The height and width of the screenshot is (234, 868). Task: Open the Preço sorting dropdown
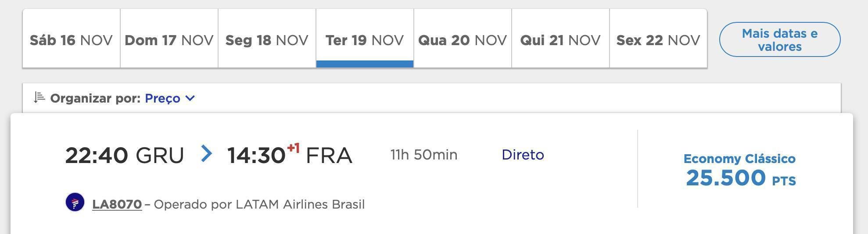coord(170,98)
